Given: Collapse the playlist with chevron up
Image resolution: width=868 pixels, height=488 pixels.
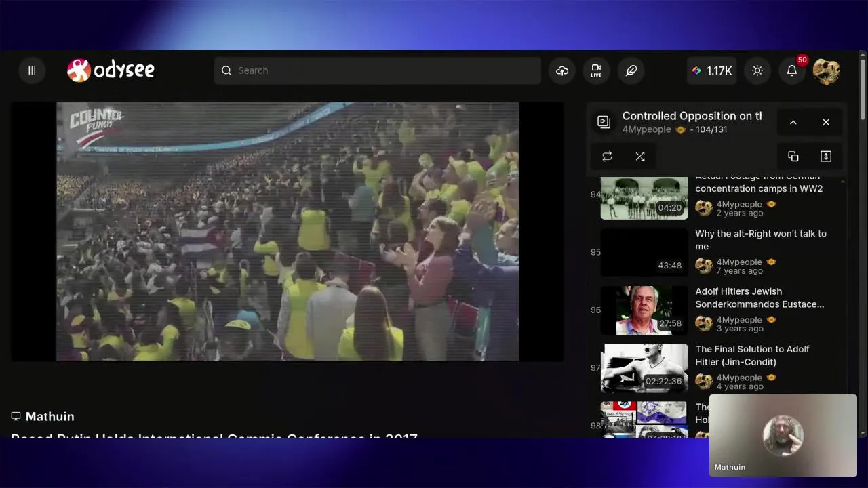Looking at the screenshot, I should [x=793, y=122].
